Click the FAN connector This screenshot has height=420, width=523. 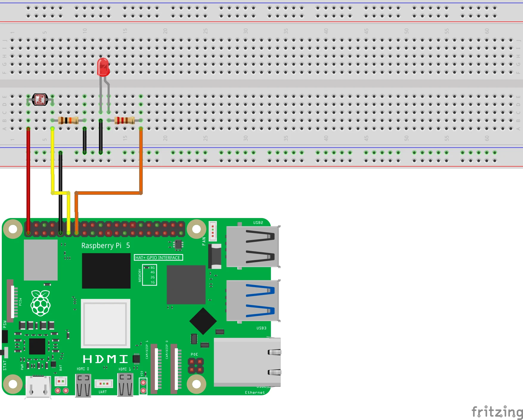point(213,231)
